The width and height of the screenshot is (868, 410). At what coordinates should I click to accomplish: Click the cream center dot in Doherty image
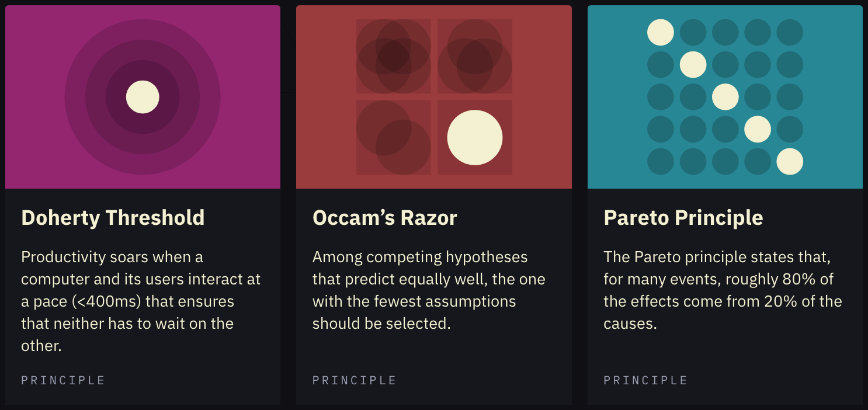coord(143,97)
